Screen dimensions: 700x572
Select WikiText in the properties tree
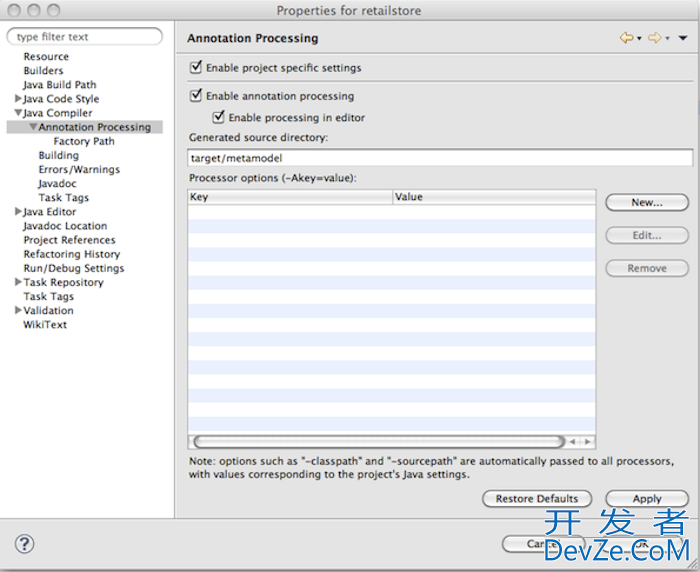click(45, 325)
